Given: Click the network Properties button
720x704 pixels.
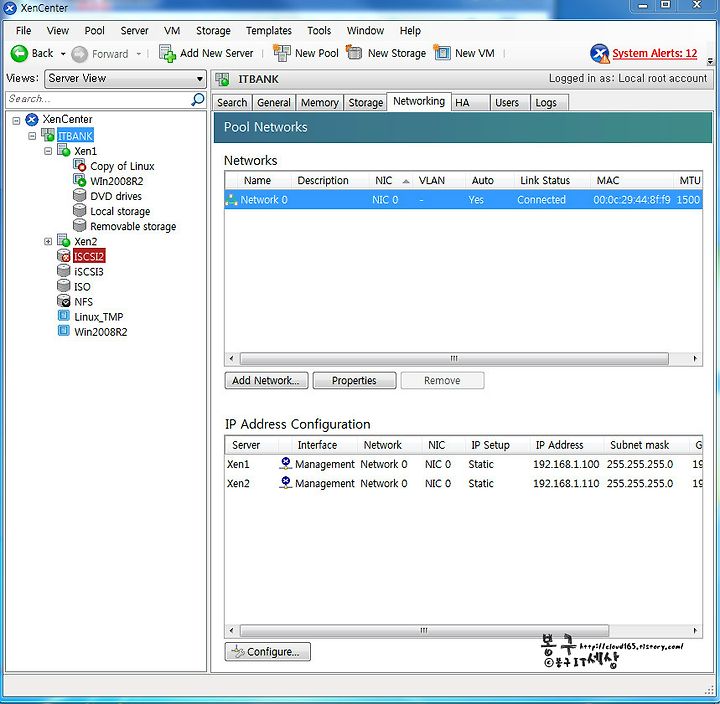Looking at the screenshot, I should (354, 380).
